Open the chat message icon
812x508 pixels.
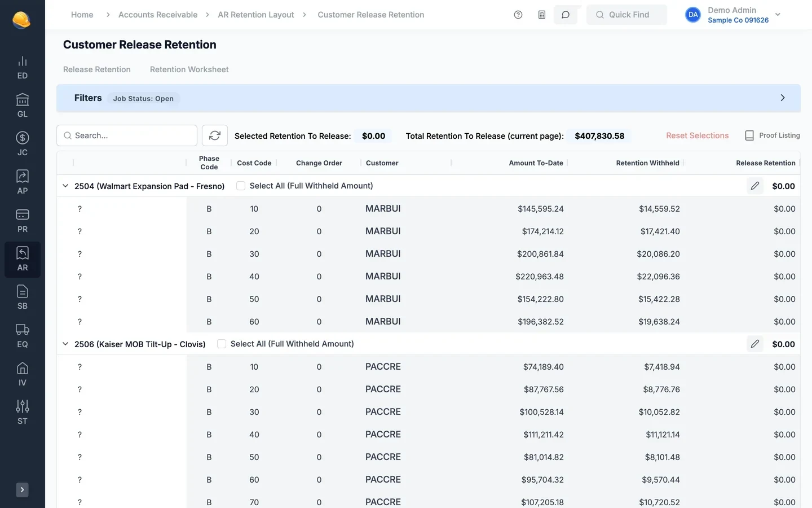coord(566,15)
